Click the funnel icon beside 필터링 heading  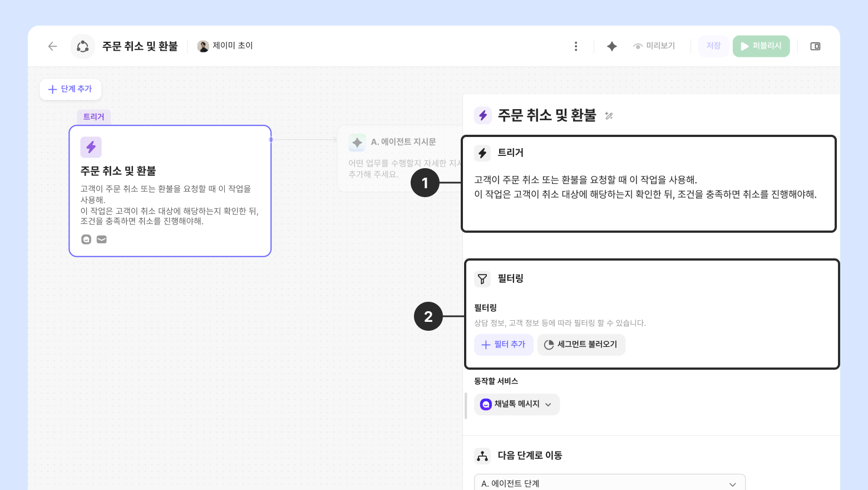(x=482, y=279)
